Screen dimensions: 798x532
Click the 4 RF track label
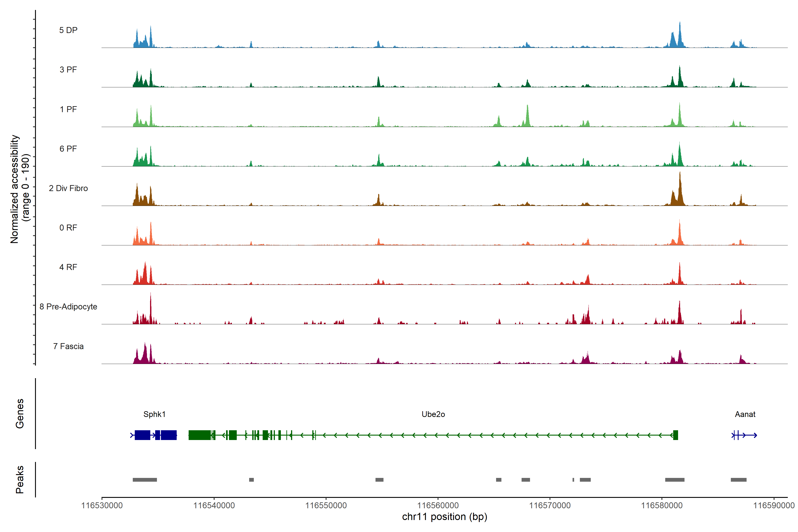[x=68, y=267]
